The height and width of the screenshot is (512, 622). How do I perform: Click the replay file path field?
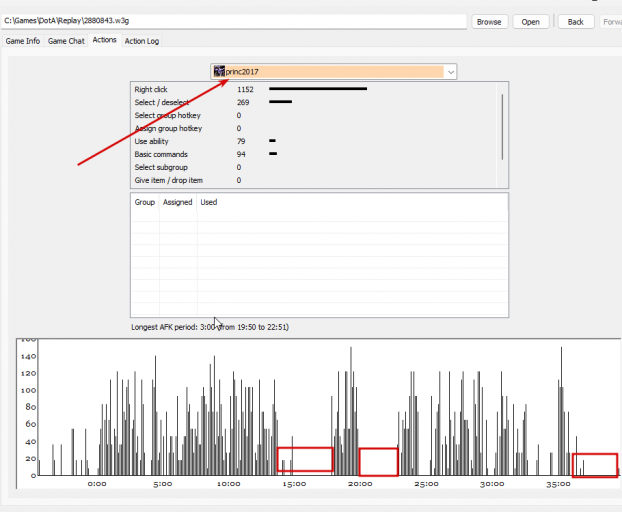click(x=234, y=21)
